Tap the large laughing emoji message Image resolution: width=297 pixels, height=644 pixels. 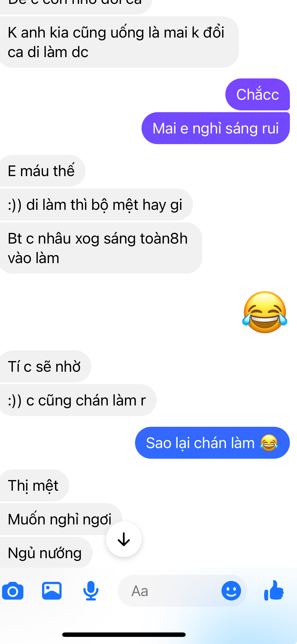click(x=265, y=312)
